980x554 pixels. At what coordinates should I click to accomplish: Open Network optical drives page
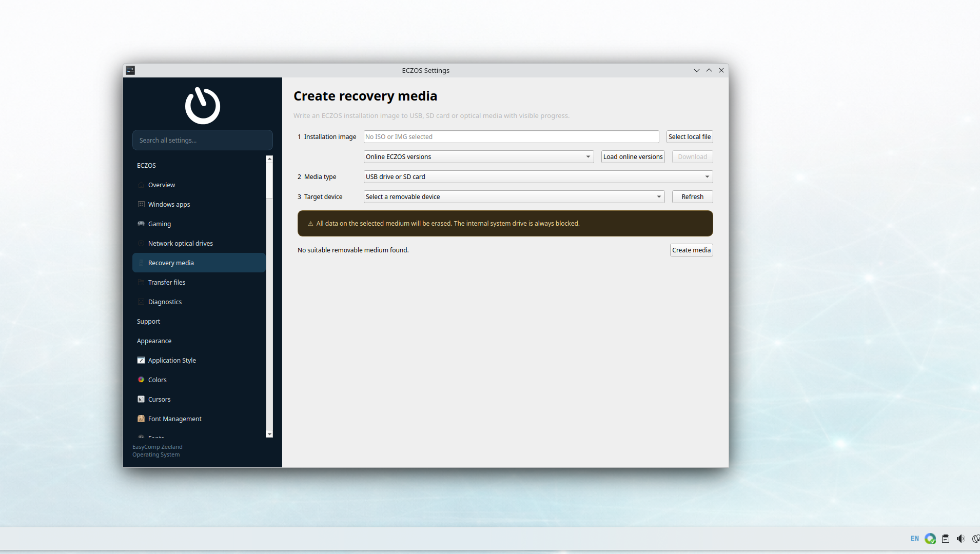(199, 243)
